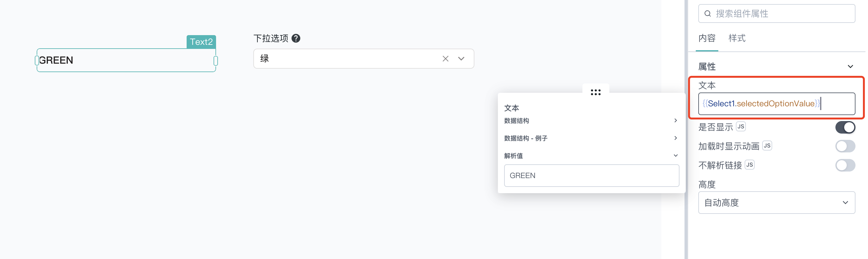Screen dimensions: 868x259
Task: Click the search icon in property search
Action: click(x=708, y=13)
